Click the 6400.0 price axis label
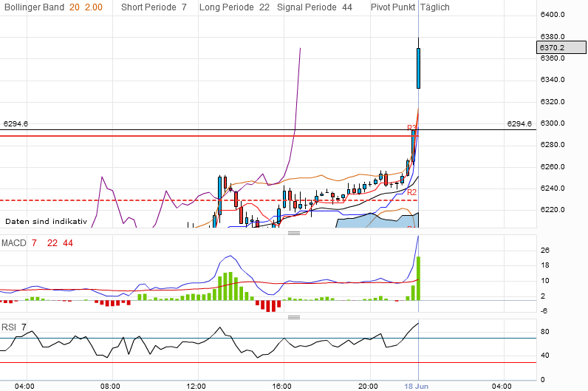Screen dimensions: 588x391 553,15
